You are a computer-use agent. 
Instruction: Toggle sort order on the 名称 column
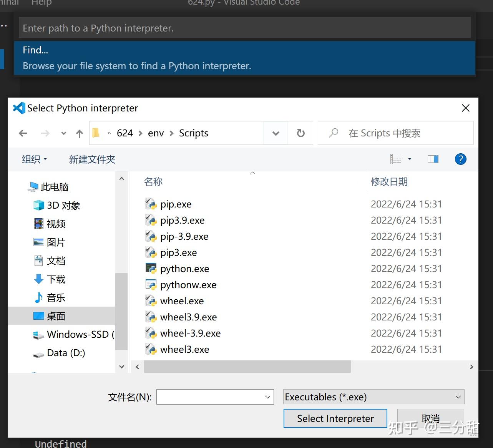point(153,181)
